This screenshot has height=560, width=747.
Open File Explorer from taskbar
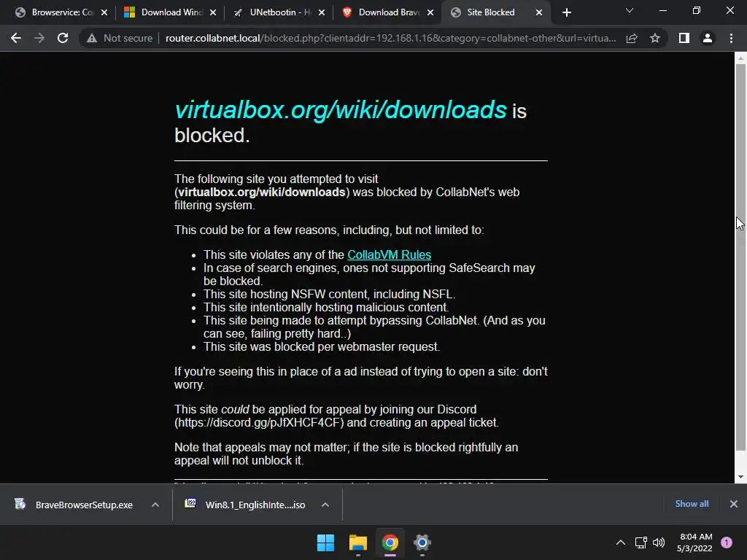point(357,542)
